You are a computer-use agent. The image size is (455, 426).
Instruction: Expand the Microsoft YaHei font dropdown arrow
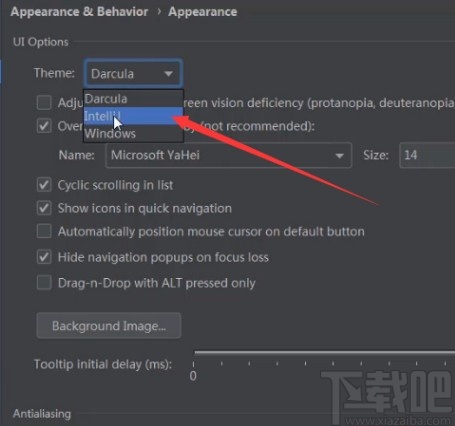339,155
